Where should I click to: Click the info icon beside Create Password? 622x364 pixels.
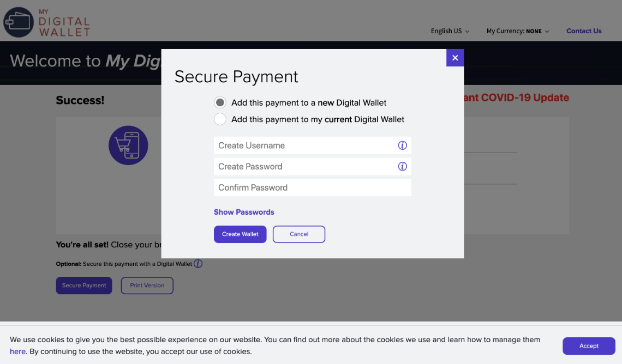point(403,167)
